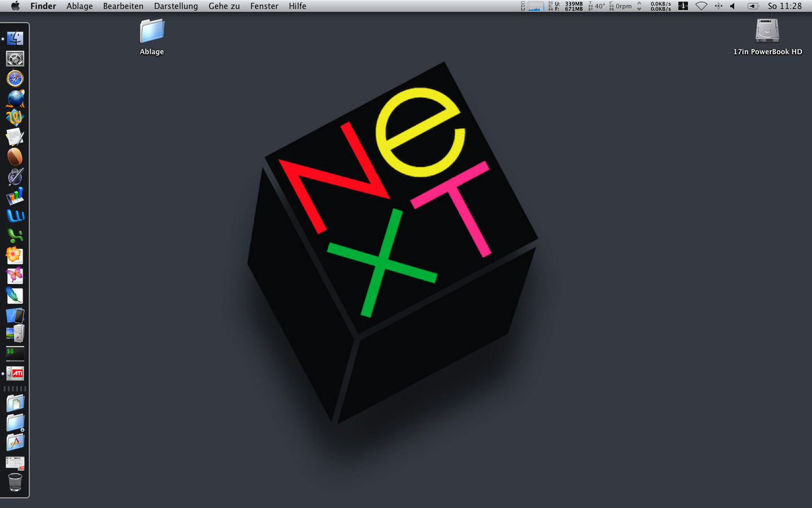The width and height of the screenshot is (812, 508).
Task: Launch TextEdit paper-and-pen icon in Dock
Action: (15, 137)
